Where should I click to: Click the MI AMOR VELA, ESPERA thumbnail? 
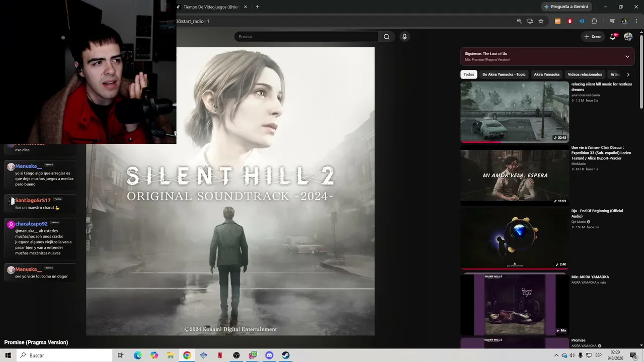[515, 175]
